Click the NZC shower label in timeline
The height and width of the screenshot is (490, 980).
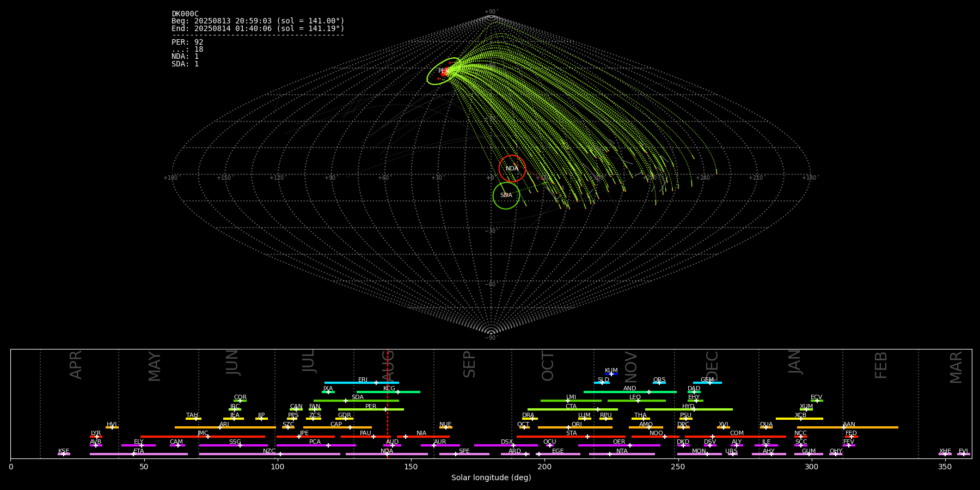coord(269,451)
